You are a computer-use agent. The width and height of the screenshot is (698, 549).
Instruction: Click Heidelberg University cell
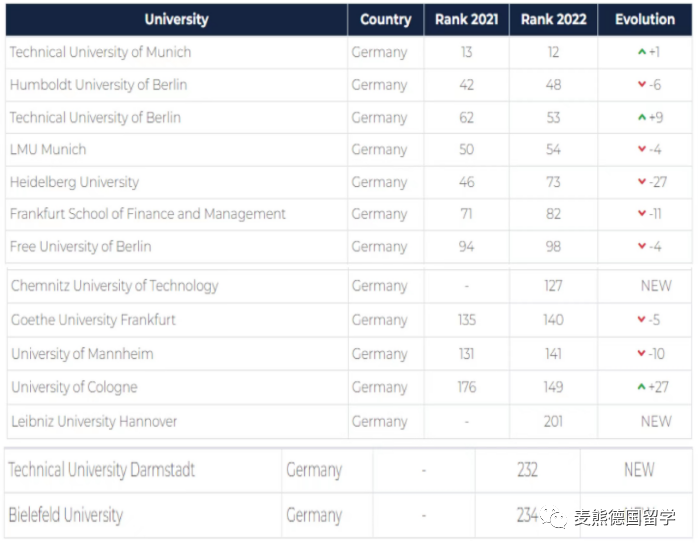74,182
